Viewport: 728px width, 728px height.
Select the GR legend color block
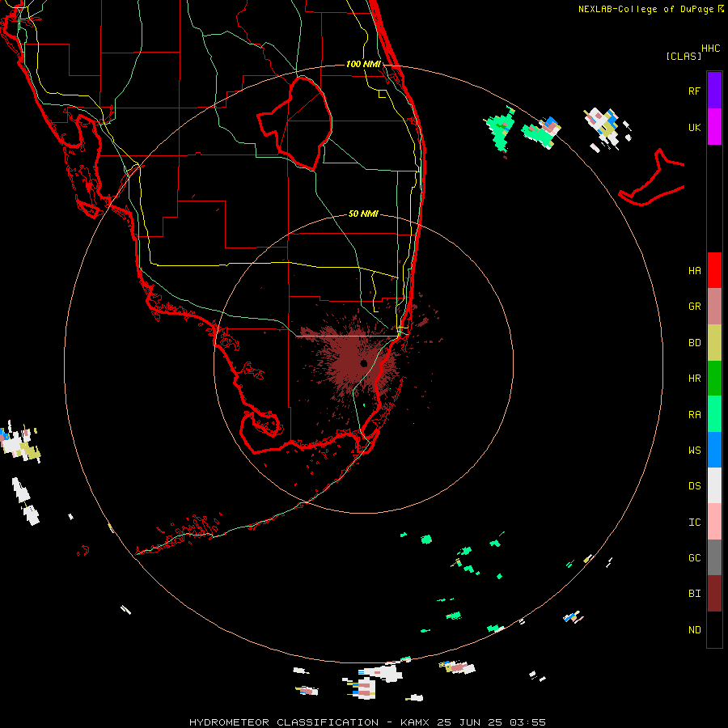pyautogui.click(x=714, y=307)
